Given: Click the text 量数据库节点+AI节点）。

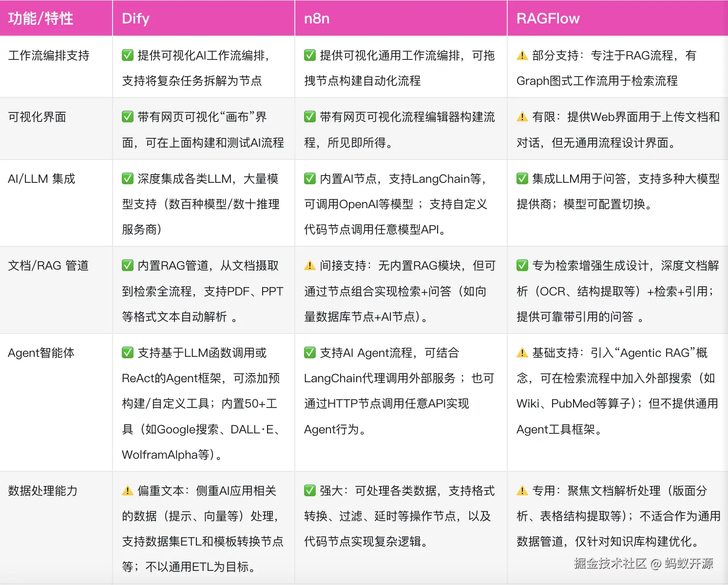Looking at the screenshot, I should tap(366, 317).
